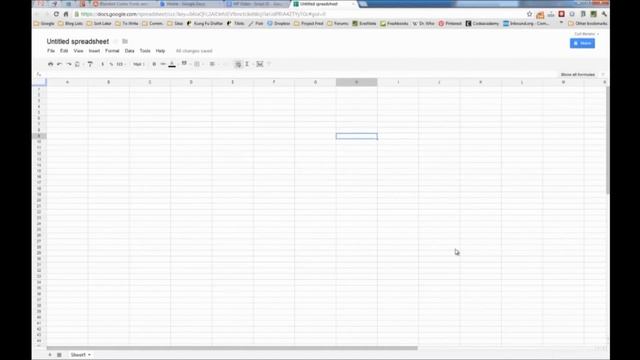Viewport: 640px width, 360px height.
Task: Open the more number formats dropdown
Action: (x=120, y=64)
